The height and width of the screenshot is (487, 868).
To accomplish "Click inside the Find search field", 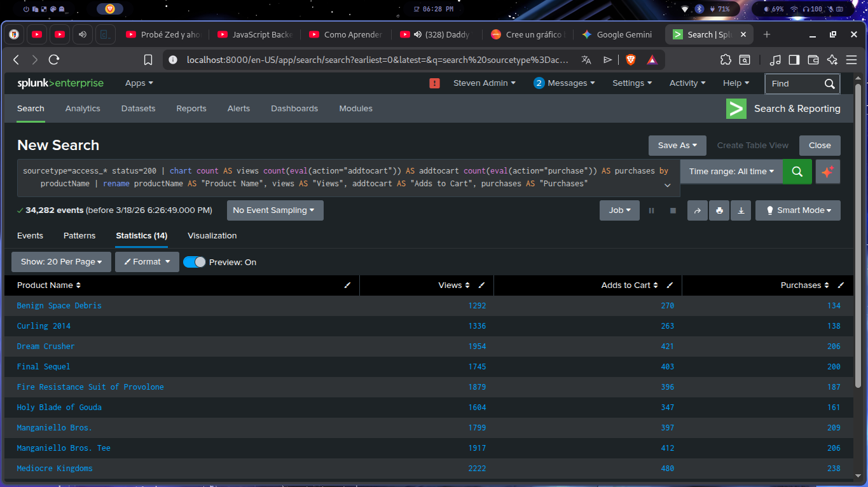I will [794, 83].
